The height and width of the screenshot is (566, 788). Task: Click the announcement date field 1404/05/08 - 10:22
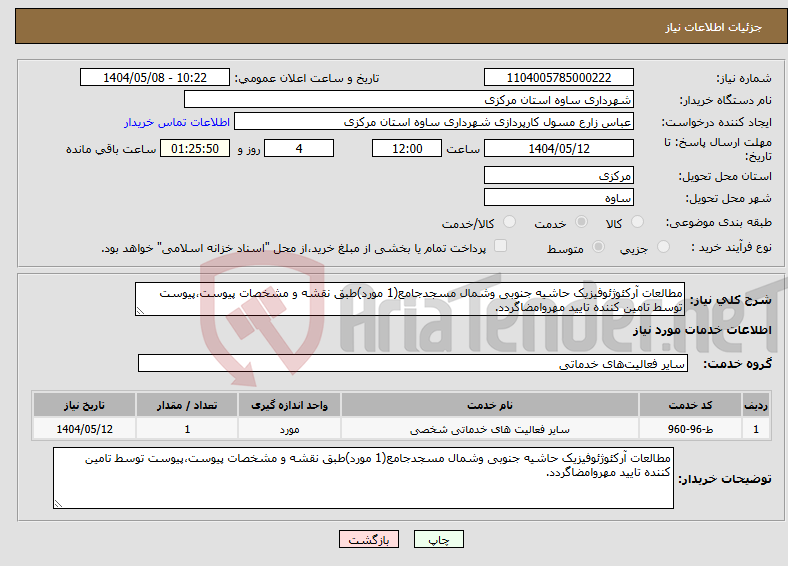click(155, 77)
